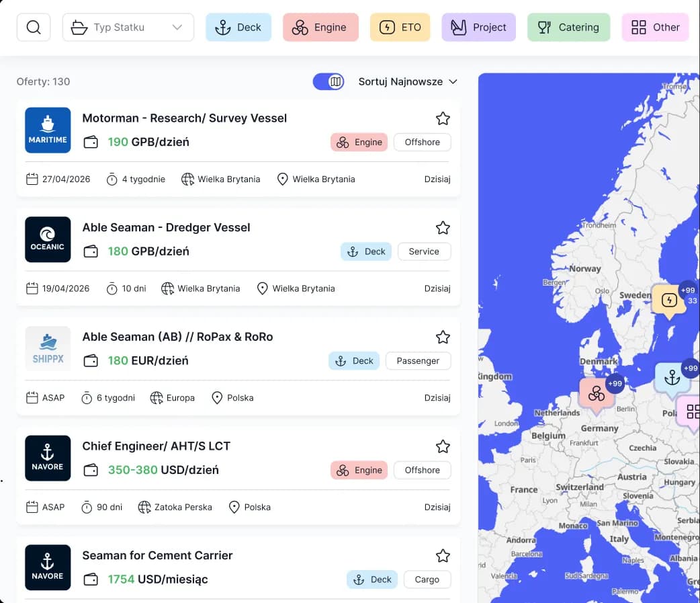Viewport: 700px width, 603px height.
Task: Filter jobs by ETO category
Action: pos(400,28)
